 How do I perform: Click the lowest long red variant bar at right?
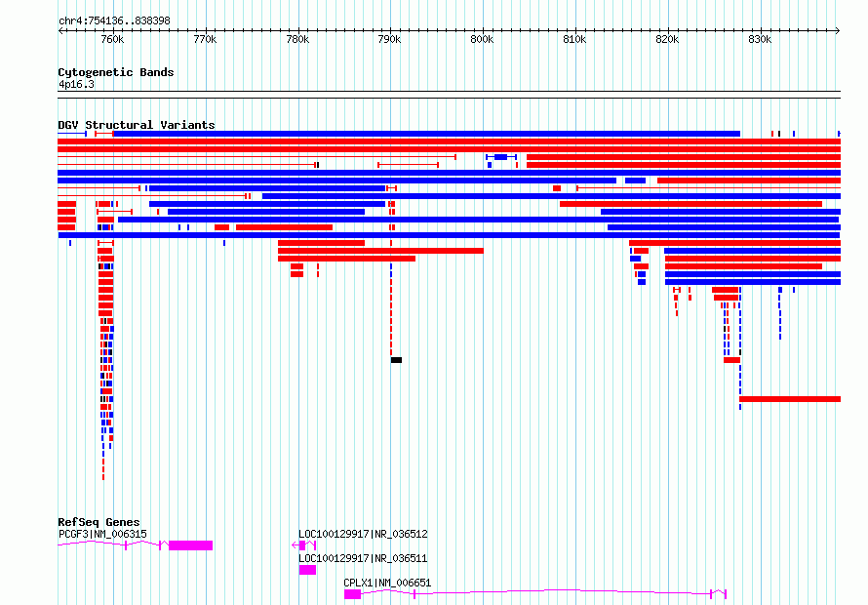point(790,399)
